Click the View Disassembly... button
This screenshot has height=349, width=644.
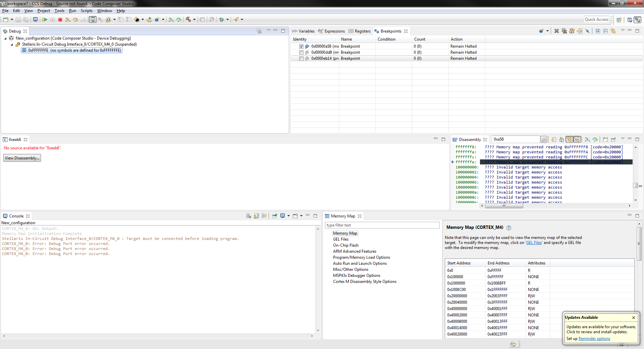pyautogui.click(x=22, y=158)
